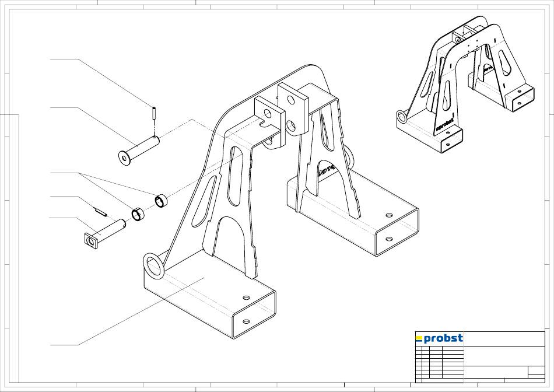Click the bushing ring next to square-head bolt
This screenshot has height=392, width=554.
pyautogui.click(x=138, y=213)
